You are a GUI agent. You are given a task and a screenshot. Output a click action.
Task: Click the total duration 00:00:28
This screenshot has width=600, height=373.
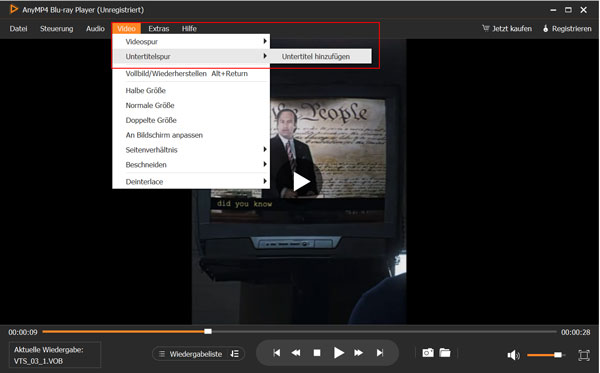pyautogui.click(x=576, y=332)
